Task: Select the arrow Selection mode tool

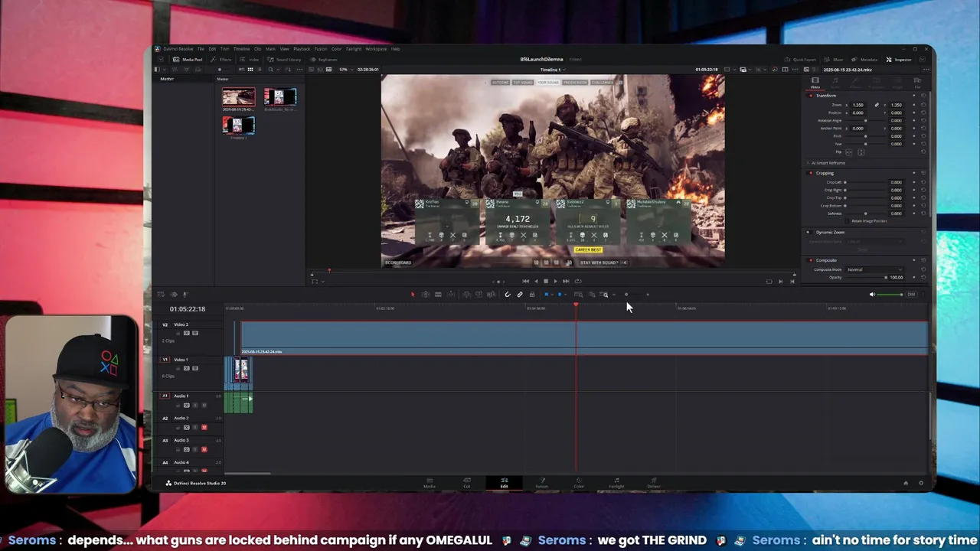Action: coord(413,295)
